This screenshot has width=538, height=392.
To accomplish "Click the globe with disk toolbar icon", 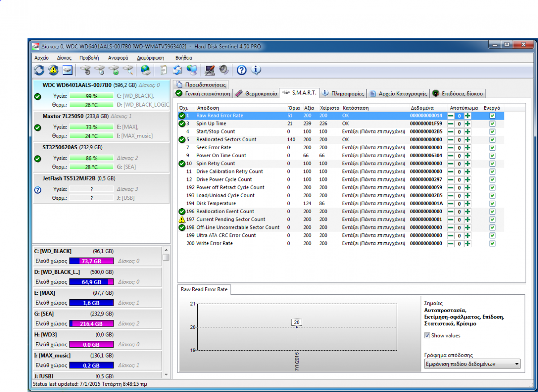I will [x=145, y=70].
